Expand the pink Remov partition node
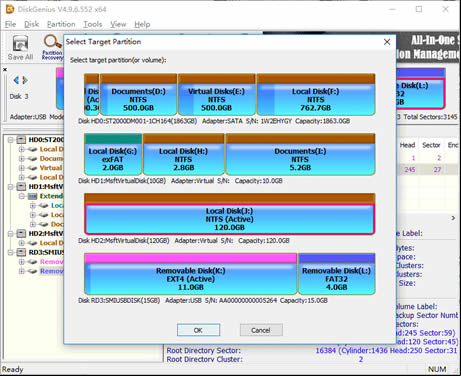The height and width of the screenshot is (376, 461). tap(22, 262)
